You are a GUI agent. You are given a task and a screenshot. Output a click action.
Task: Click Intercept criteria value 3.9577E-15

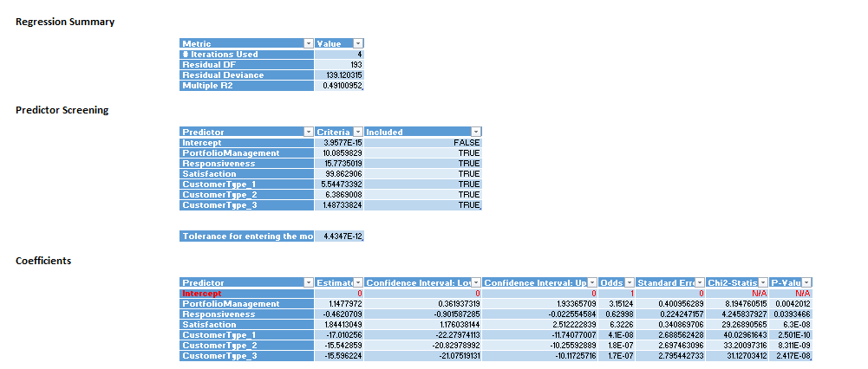click(x=339, y=143)
